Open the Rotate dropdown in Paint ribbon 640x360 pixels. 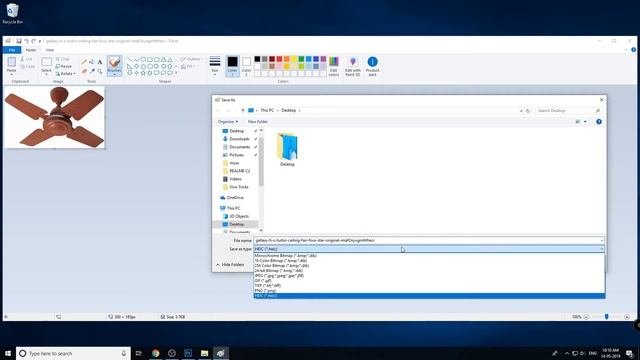pos(65,74)
